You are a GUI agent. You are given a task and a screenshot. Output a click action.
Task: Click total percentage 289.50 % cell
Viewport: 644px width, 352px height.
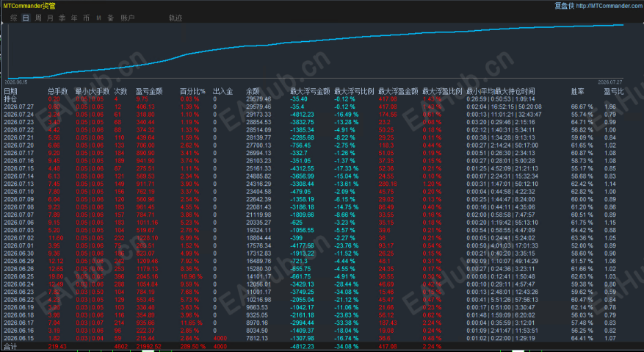pyautogui.click(x=193, y=346)
